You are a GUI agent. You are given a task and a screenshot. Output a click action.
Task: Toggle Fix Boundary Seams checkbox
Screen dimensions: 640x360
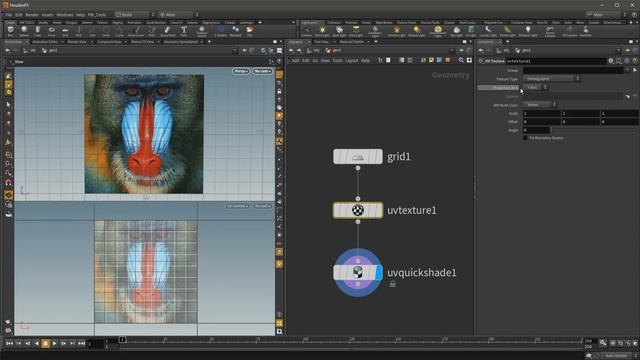point(525,138)
